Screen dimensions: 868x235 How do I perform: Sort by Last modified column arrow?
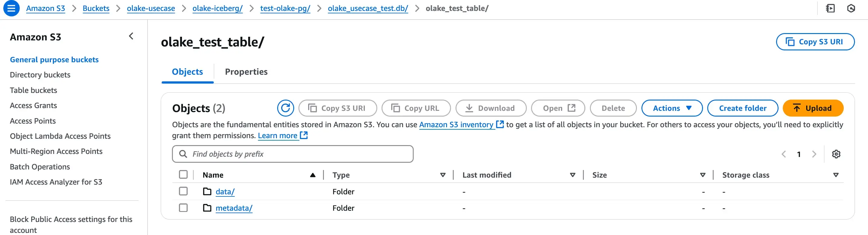click(x=573, y=175)
